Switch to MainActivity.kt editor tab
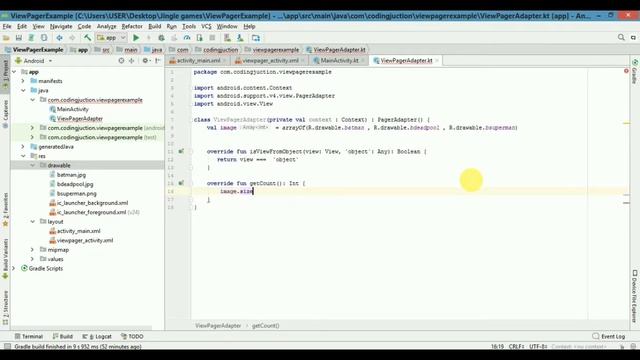 (339, 60)
